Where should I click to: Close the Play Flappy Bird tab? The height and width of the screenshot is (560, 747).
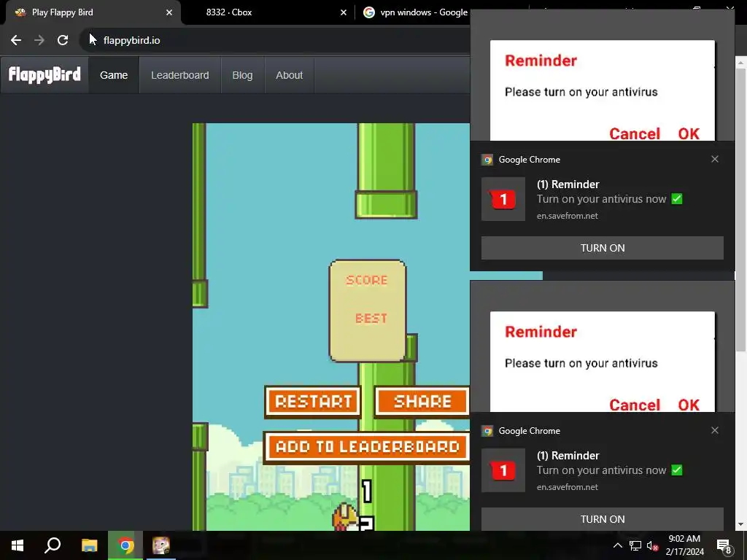pos(169,12)
